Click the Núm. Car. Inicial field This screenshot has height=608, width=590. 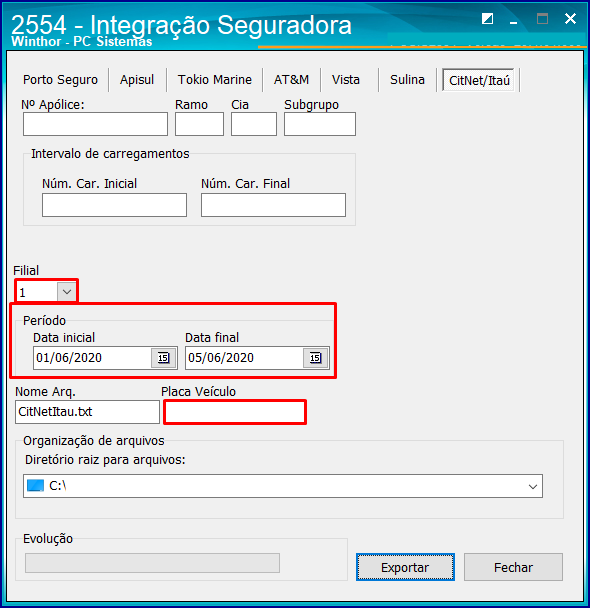click(114, 205)
